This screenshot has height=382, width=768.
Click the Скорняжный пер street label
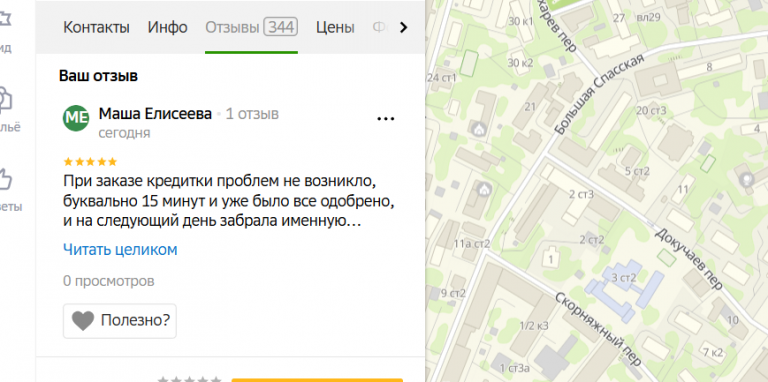(x=598, y=329)
